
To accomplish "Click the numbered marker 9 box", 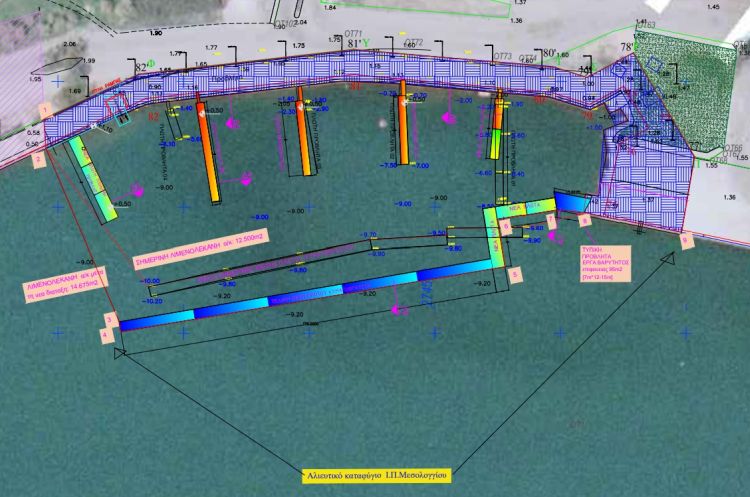I will coord(684,241).
